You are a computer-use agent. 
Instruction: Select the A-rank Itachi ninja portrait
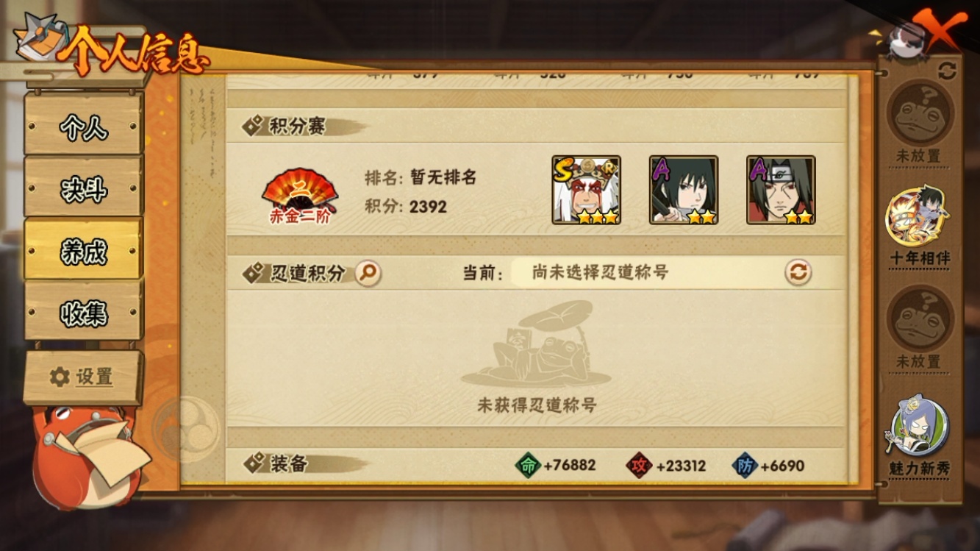tap(780, 190)
